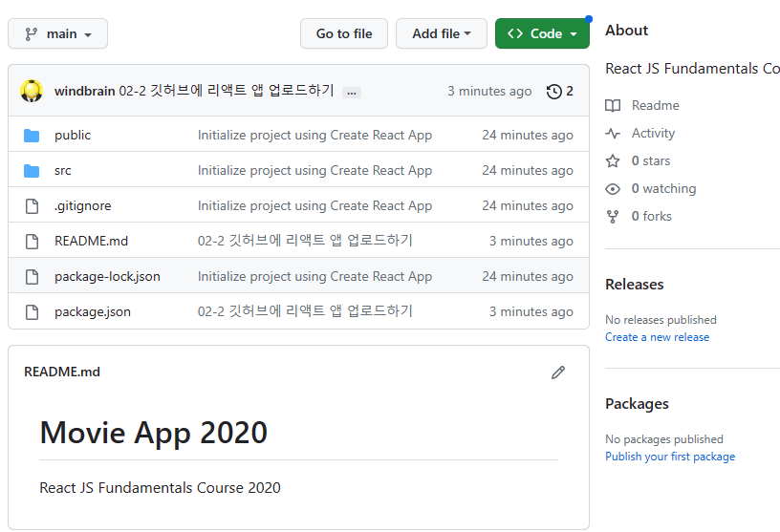The width and height of the screenshot is (780, 532).
Task: Expand commit details ellipsis button
Action: [351, 93]
